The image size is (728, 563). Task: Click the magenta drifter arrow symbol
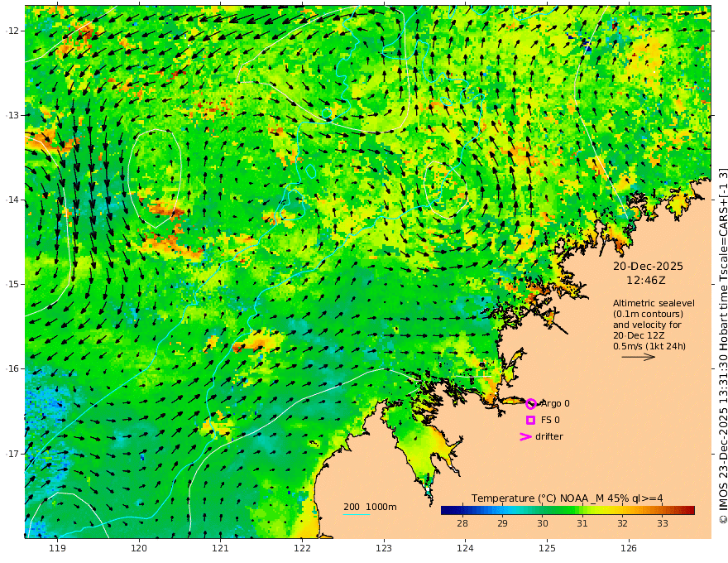point(525,436)
